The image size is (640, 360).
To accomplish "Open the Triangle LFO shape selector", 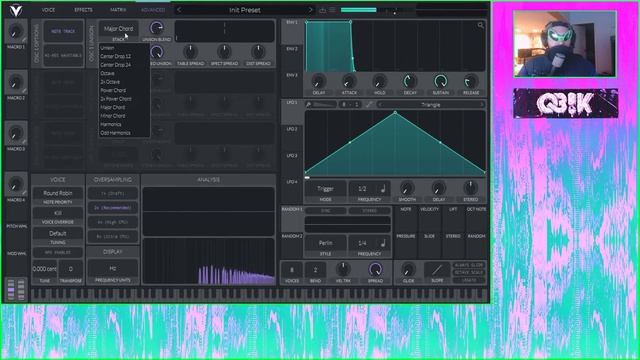I will click(431, 105).
